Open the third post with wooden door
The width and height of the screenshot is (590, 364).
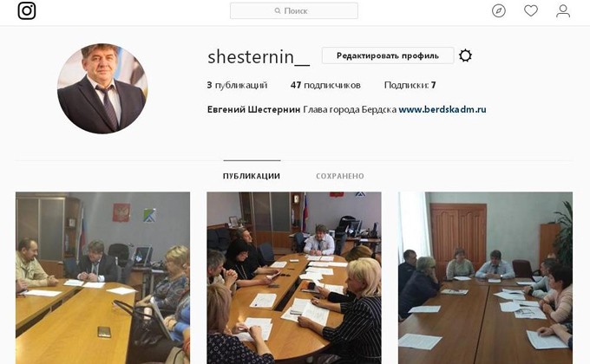(x=485, y=278)
